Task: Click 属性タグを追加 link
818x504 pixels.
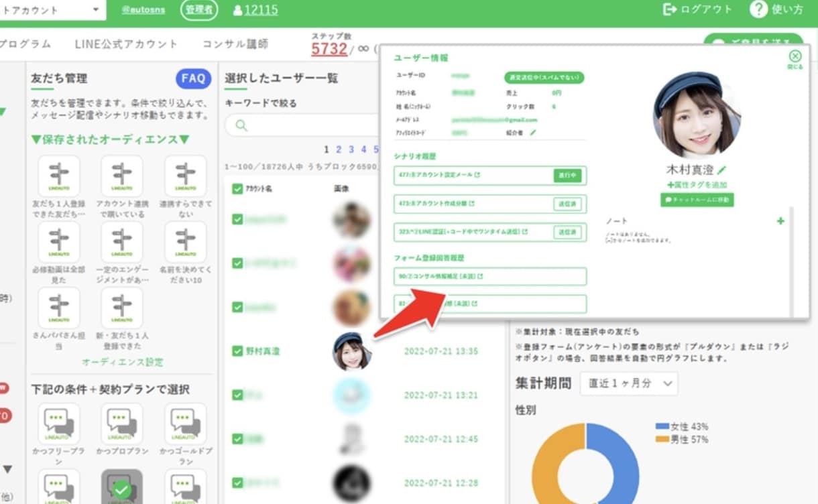Action: click(x=697, y=184)
